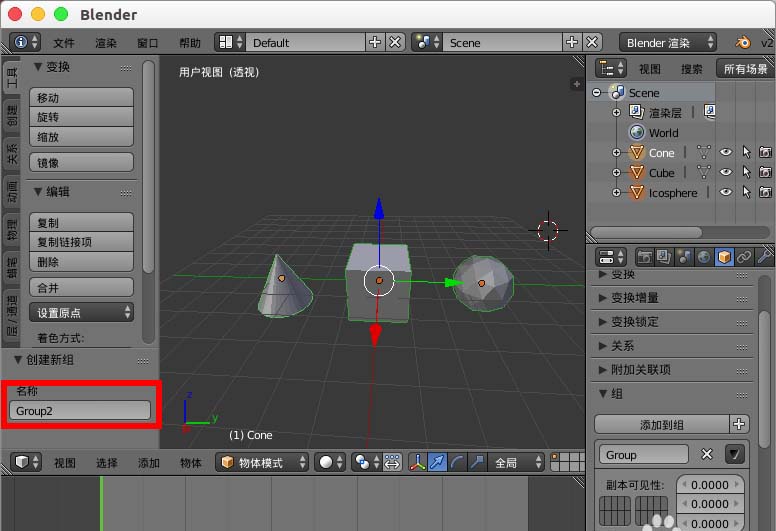Switch to Scene properties tab
776x531 pixels.
(684, 257)
